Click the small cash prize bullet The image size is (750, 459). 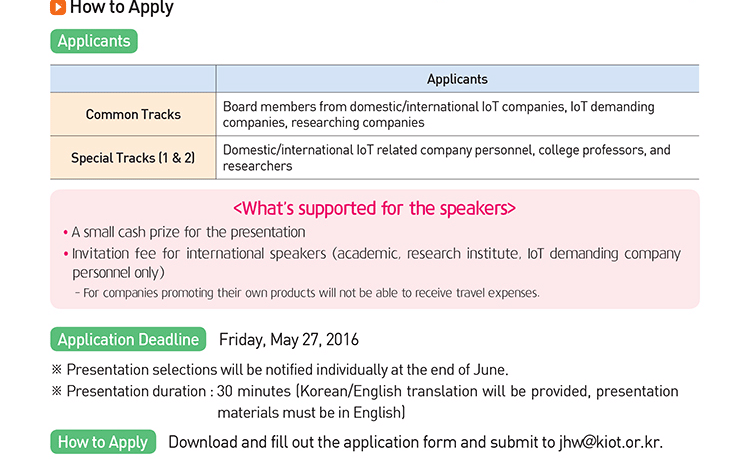coord(184,232)
